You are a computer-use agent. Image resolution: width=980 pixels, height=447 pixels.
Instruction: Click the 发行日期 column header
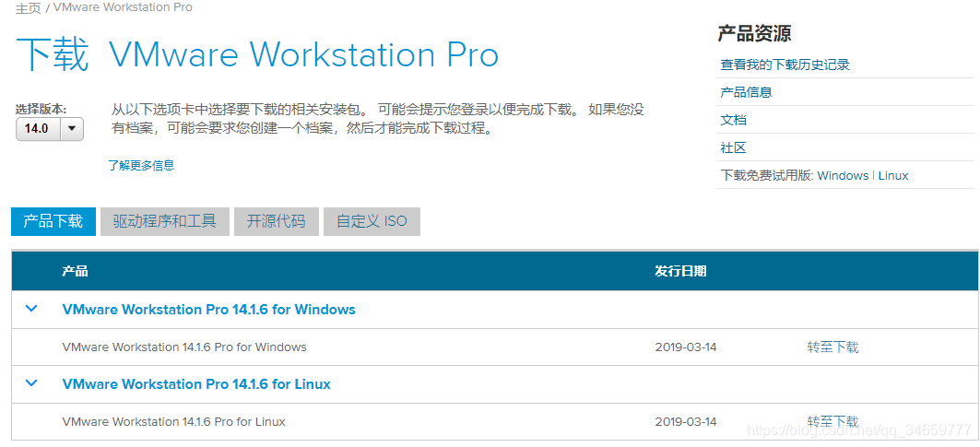(680, 271)
